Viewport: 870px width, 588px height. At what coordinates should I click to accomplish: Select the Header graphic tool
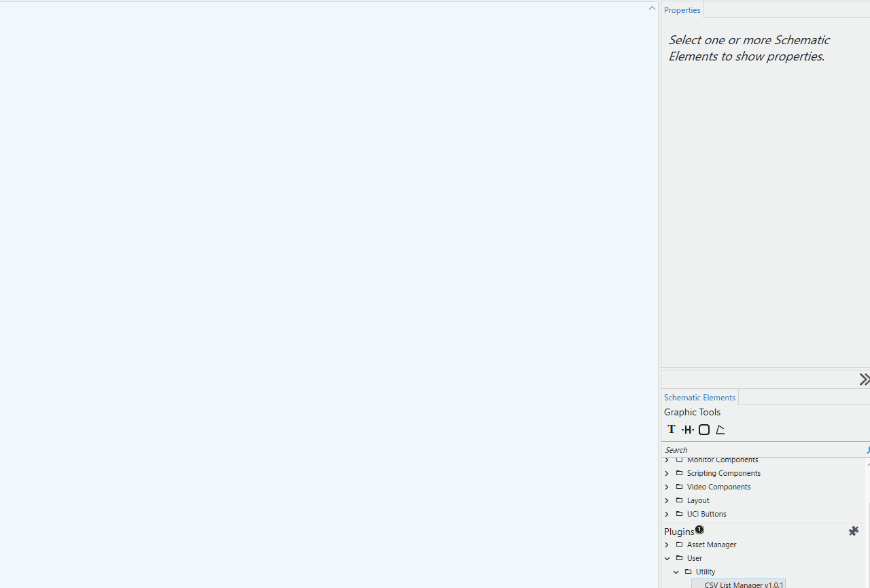coord(688,430)
